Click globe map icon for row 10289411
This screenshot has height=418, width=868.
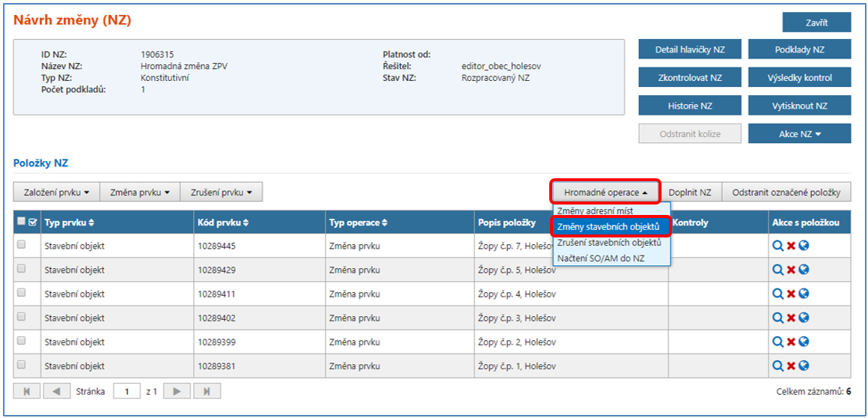804,294
